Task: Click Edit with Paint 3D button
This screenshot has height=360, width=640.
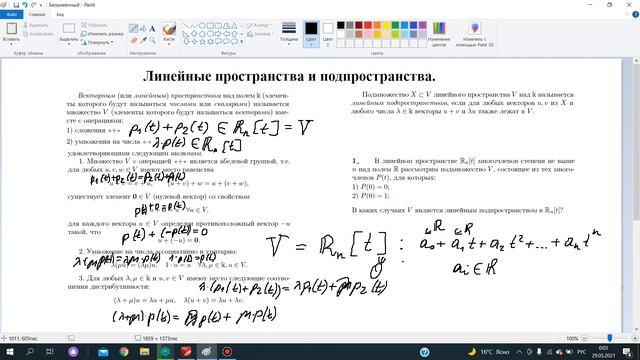Action: (x=475, y=34)
